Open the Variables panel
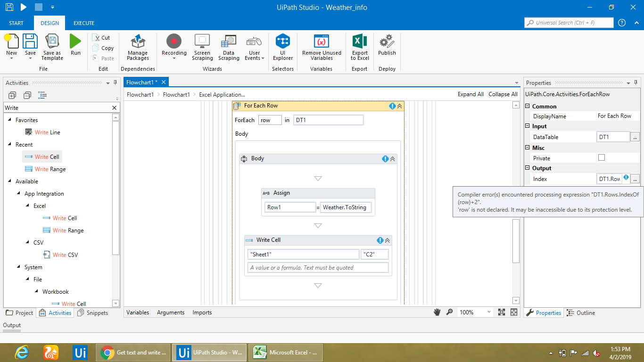The image size is (644, 362). click(138, 312)
